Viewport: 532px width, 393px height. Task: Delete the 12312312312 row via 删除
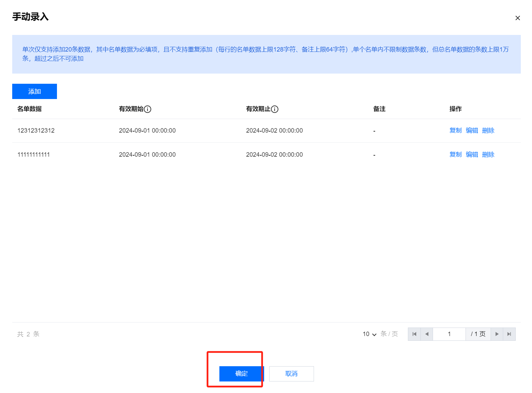488,131
